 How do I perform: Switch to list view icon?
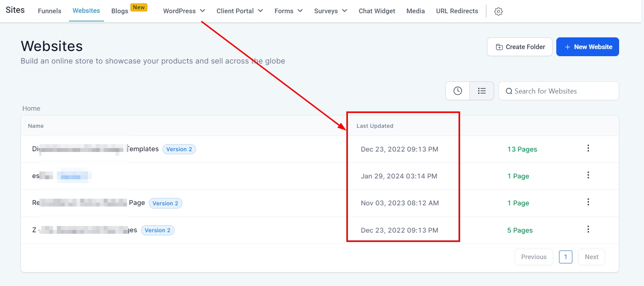(x=482, y=91)
